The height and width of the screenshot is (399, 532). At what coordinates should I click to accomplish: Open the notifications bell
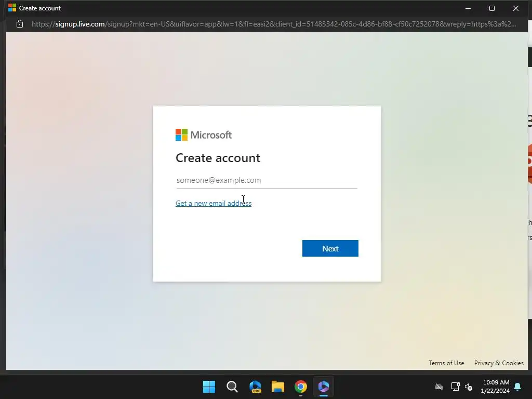[518, 387]
